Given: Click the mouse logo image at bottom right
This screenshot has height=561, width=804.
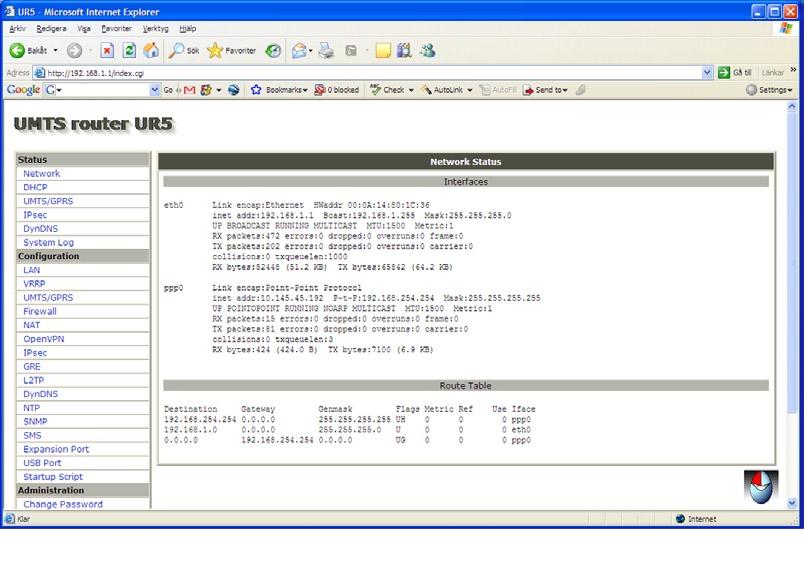Looking at the screenshot, I should 761,487.
